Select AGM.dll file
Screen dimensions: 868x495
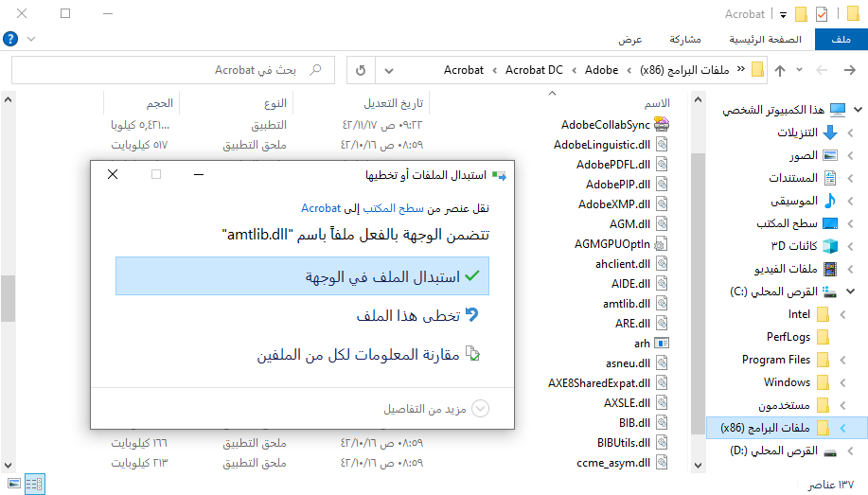tap(630, 224)
